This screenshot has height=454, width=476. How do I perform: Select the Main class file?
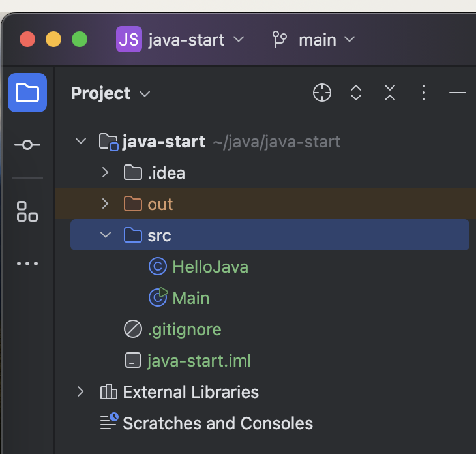point(190,298)
